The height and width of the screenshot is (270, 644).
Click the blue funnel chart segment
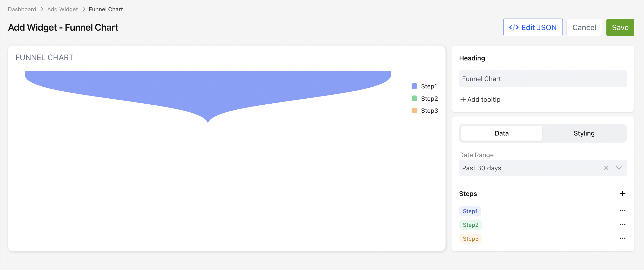click(208, 89)
